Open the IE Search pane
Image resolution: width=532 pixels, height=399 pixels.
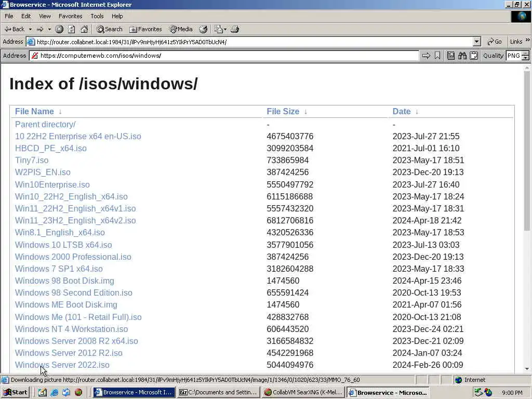109,29
